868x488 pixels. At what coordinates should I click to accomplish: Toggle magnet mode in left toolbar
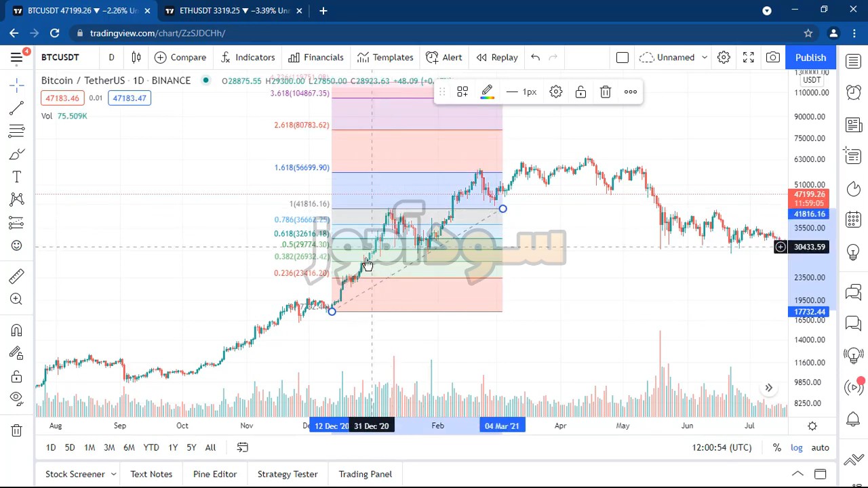(17, 330)
